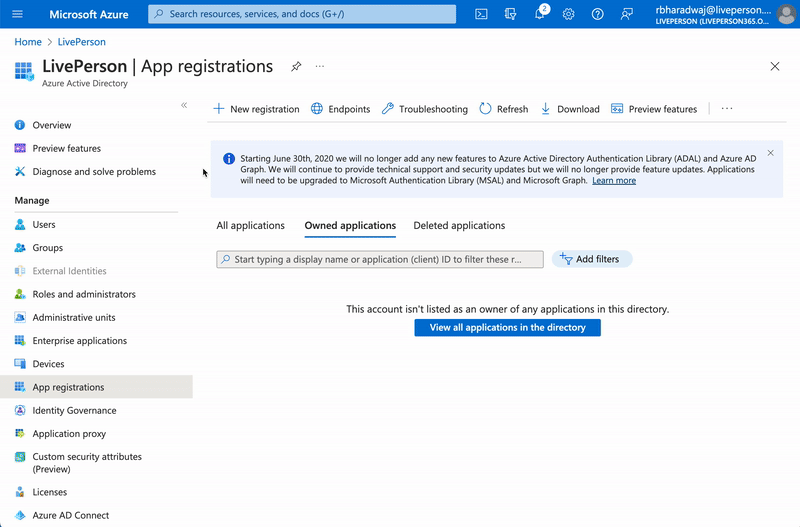Image resolution: width=800 pixels, height=527 pixels.
Task: Click the Endpoints globe icon
Action: (x=317, y=109)
